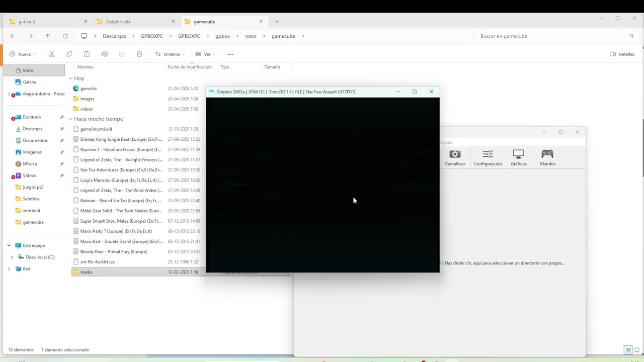
Task: Refresh the gamecube folder view
Action: point(65,36)
